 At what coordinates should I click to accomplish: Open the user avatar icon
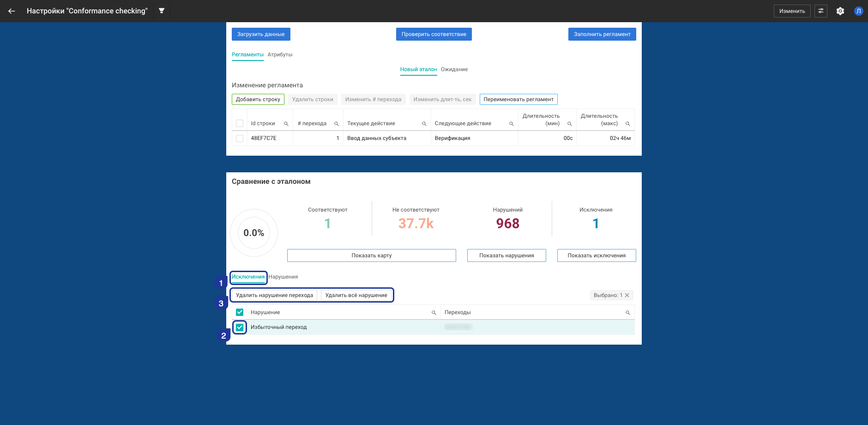[x=858, y=11]
